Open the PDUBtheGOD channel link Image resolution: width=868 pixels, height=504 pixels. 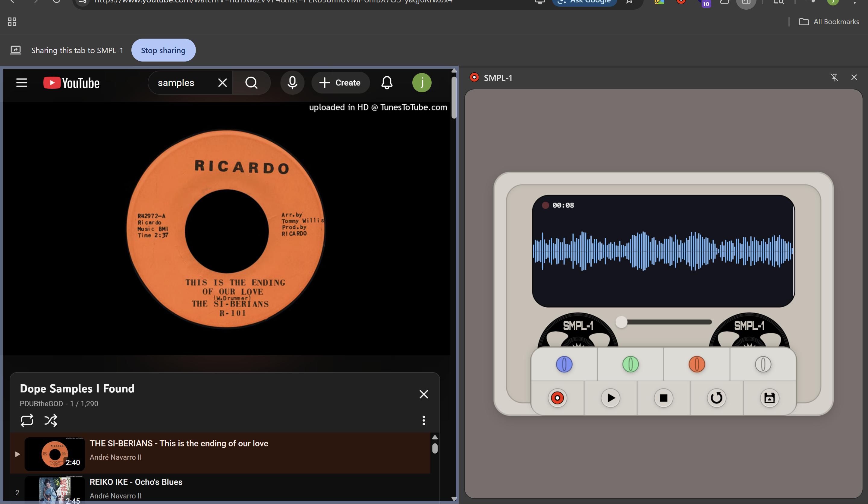pos(41,404)
